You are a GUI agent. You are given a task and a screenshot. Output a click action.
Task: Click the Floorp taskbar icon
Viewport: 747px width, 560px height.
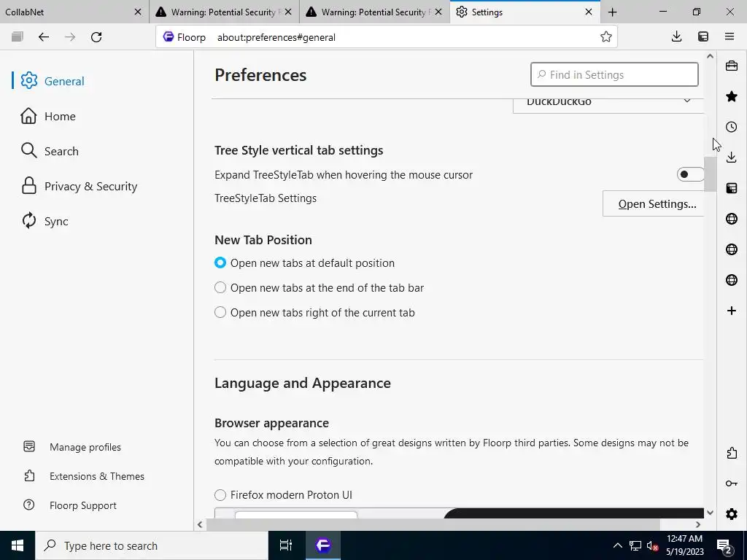(x=323, y=545)
